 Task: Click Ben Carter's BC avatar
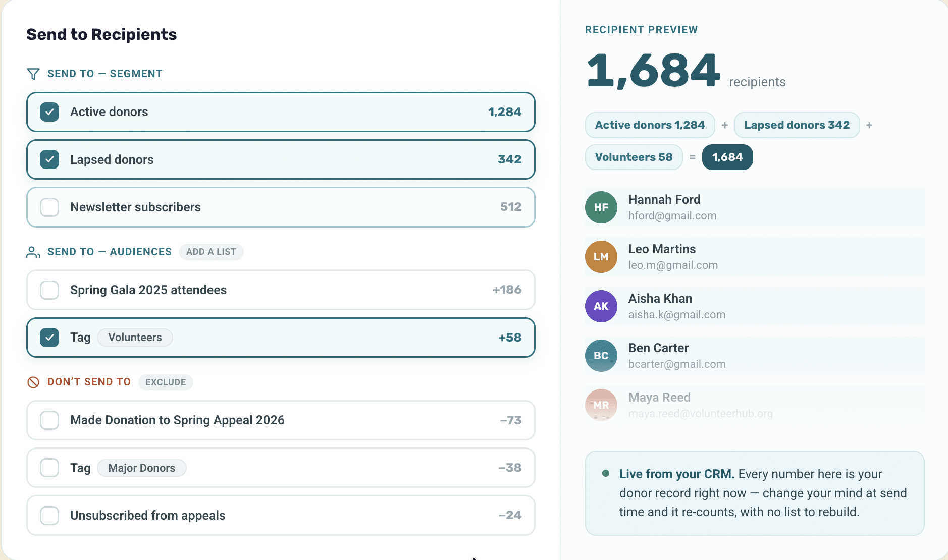click(x=601, y=356)
